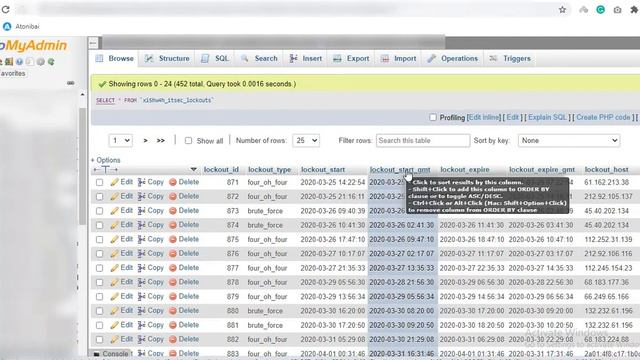This screenshot has width=640, height=360.
Task: Open the Console panel
Action: coord(110,354)
